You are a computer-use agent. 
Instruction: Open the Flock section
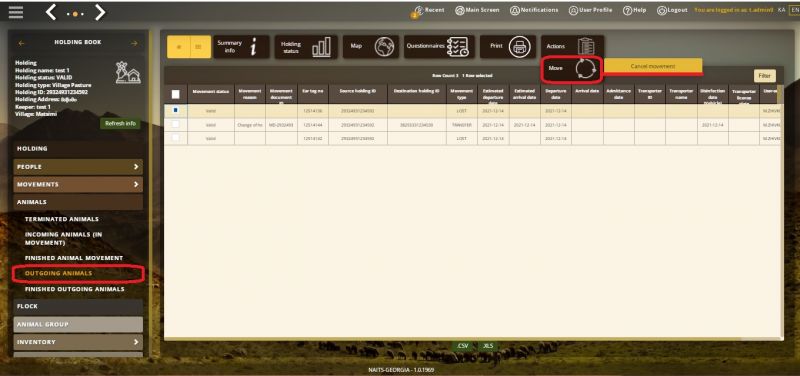click(78, 307)
